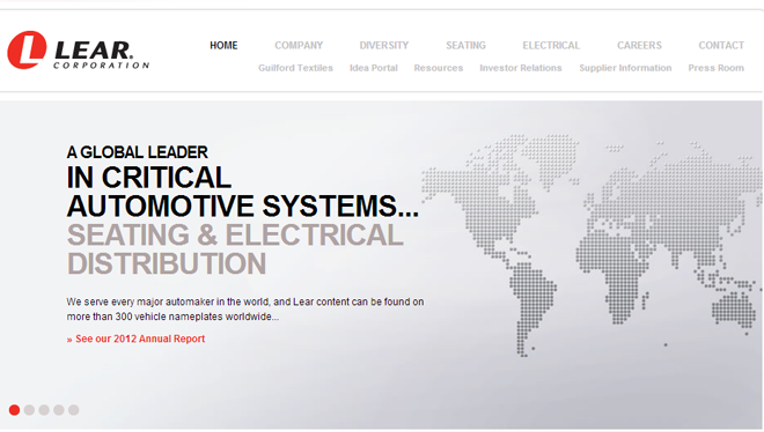Open the HOME menu item
The image size is (764, 432).
[x=224, y=45]
